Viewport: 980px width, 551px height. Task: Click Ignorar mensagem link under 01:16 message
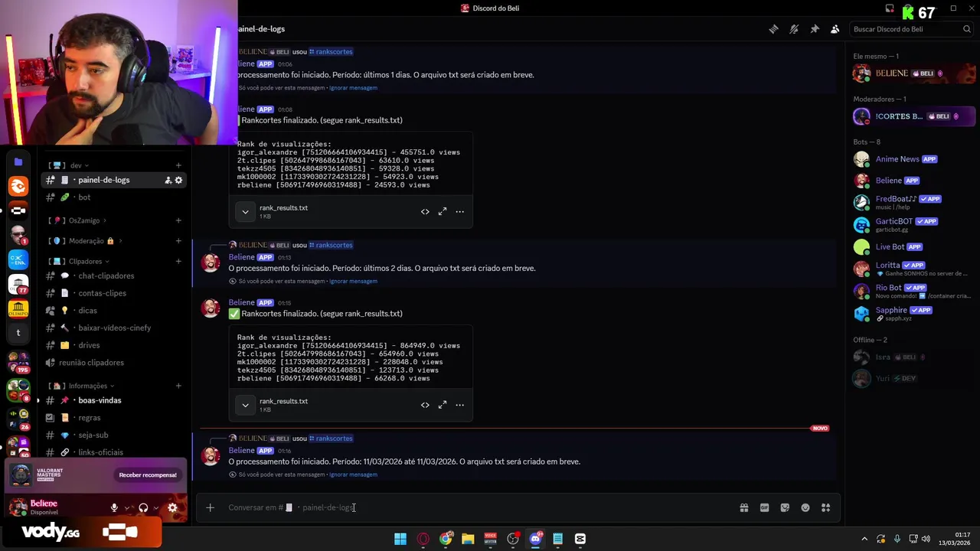click(x=353, y=474)
